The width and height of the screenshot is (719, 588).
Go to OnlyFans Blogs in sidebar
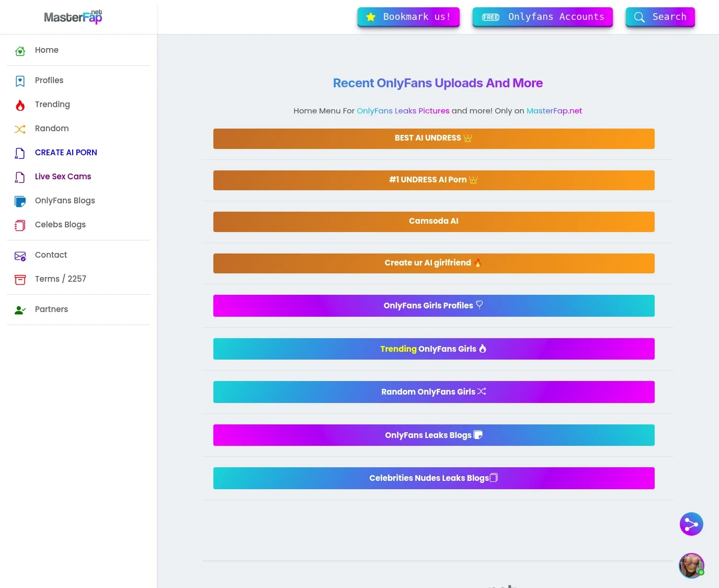(x=78, y=201)
